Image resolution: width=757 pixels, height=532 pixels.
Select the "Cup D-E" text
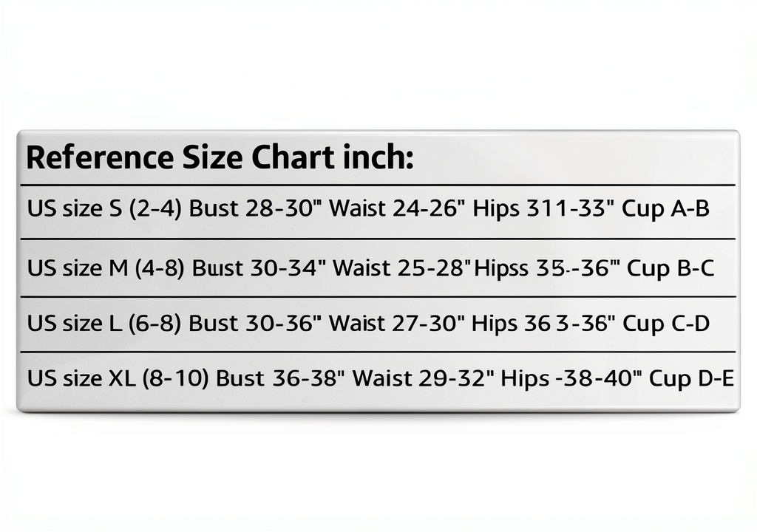[x=691, y=379]
